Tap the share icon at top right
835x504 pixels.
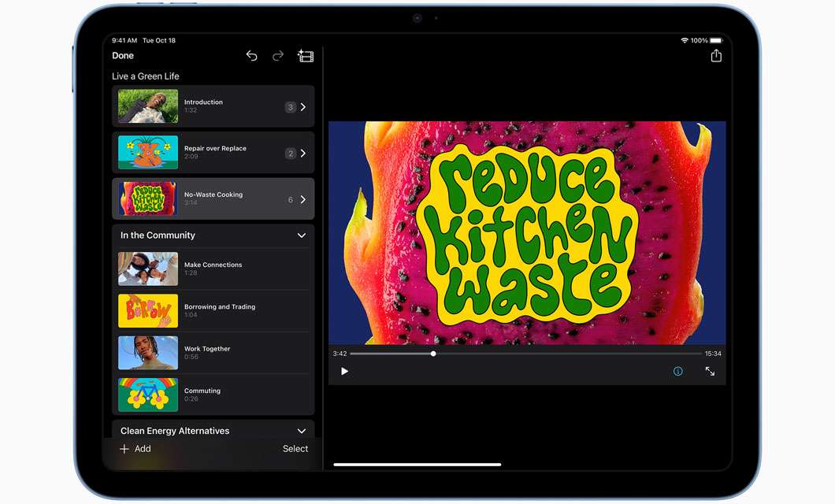716,55
